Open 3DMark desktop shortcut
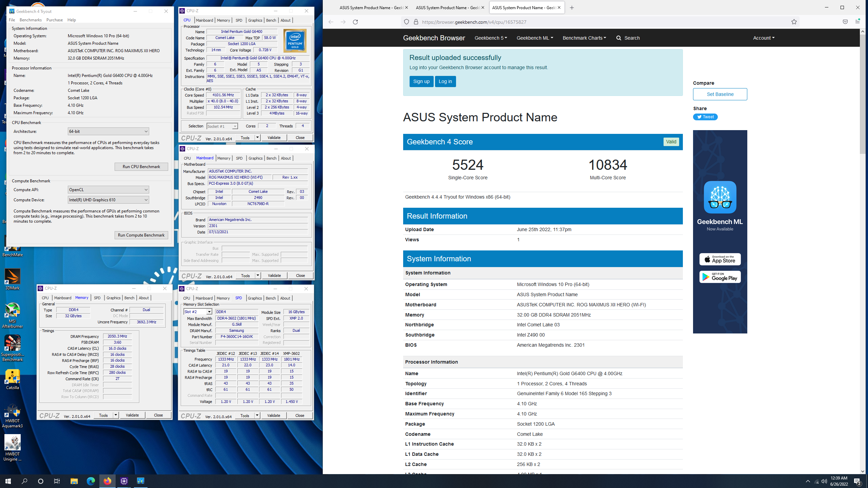This screenshot has height=488, width=868. (13, 280)
